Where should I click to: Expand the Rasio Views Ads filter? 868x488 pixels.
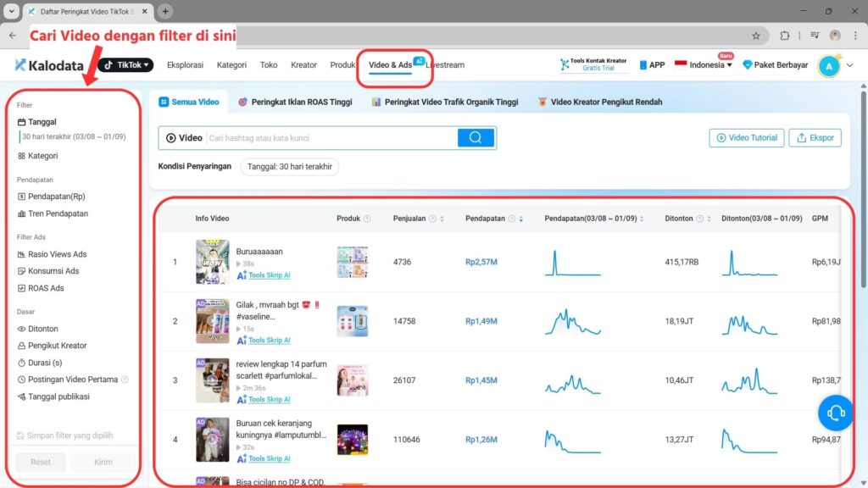coord(52,254)
